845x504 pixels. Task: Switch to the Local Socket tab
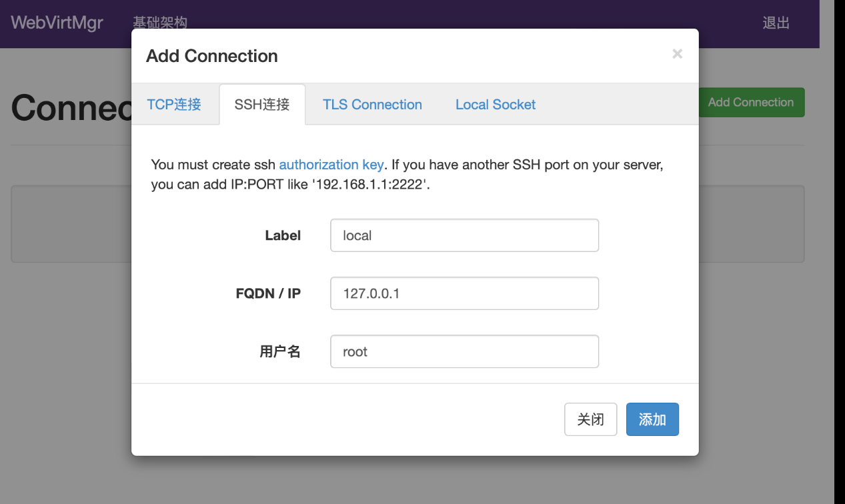496,105
